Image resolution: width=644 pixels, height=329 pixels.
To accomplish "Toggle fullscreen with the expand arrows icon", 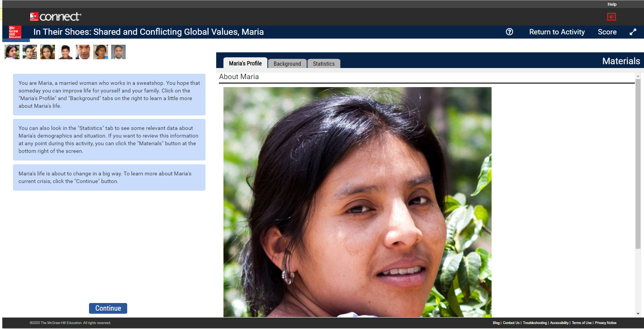I will point(633,32).
